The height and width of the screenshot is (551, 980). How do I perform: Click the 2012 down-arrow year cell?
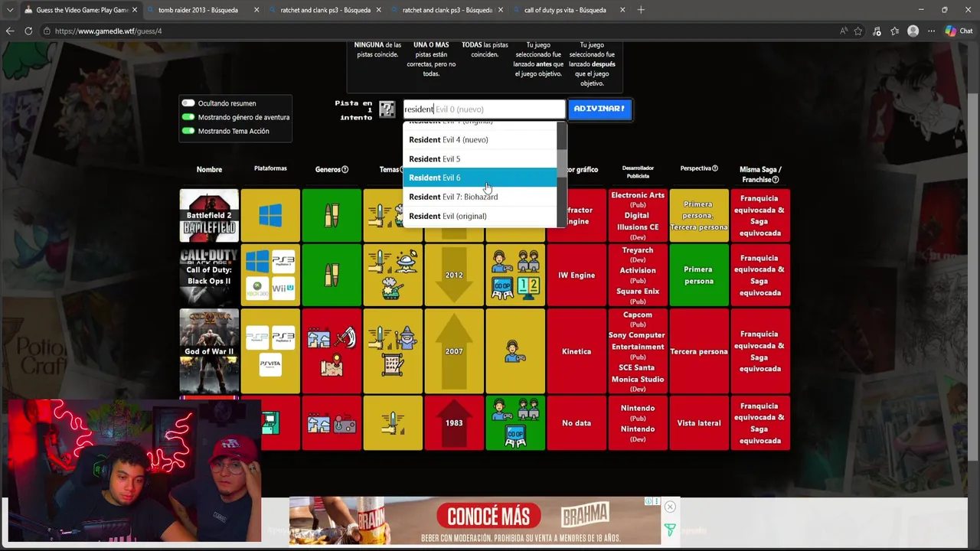click(454, 275)
